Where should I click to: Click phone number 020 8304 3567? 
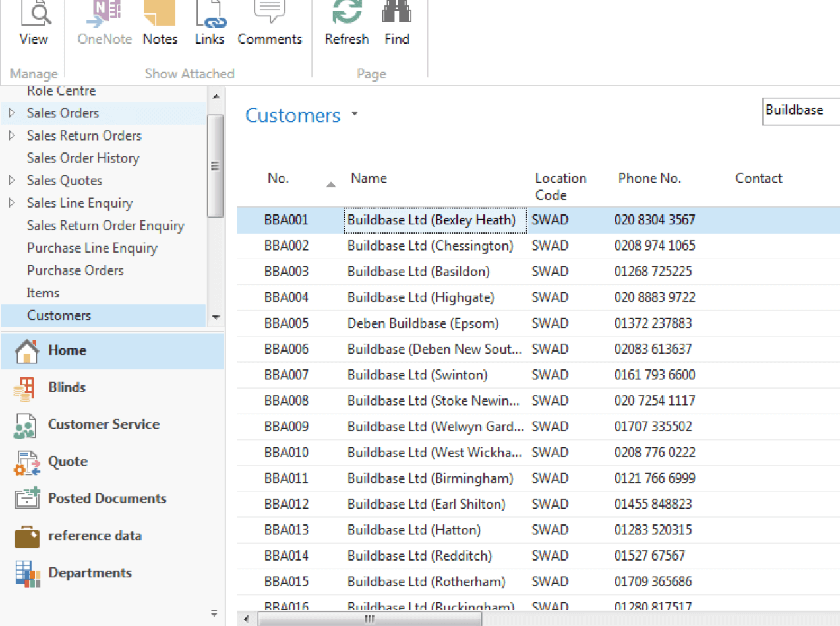[x=655, y=220]
